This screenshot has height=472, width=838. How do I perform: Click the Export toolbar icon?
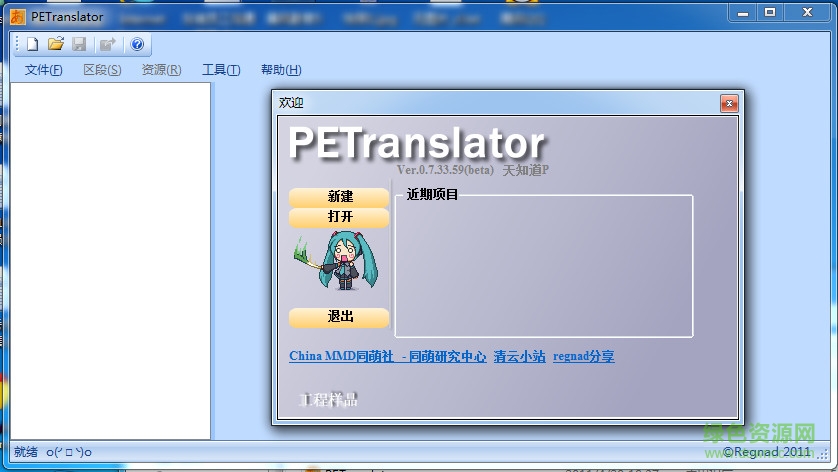click(x=107, y=44)
